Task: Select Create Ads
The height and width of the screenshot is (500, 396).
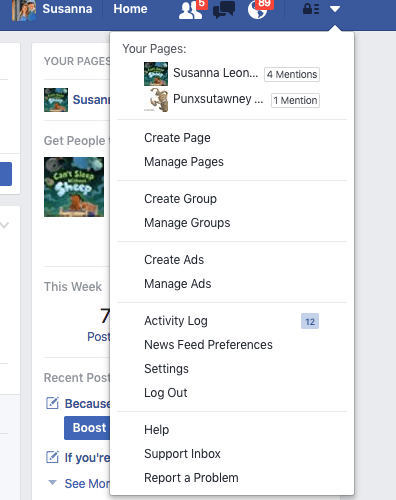Action: pyautogui.click(x=174, y=260)
